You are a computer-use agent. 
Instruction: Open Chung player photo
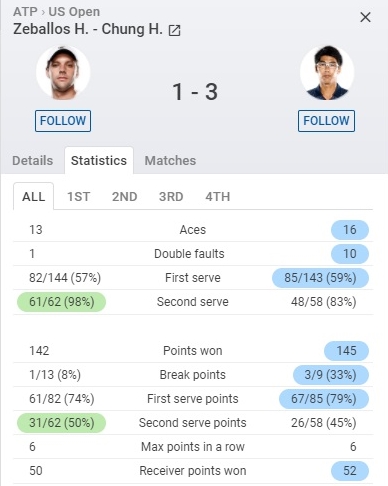tap(327, 73)
